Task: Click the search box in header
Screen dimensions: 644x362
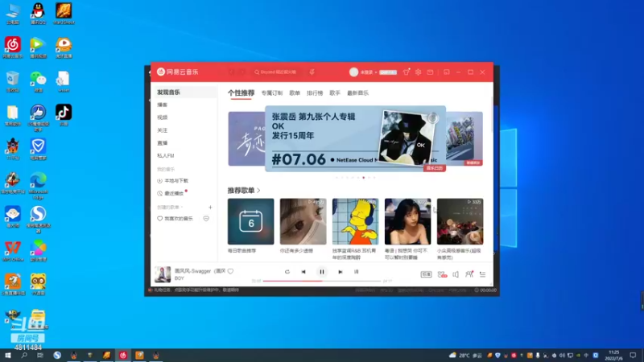Action: [279, 72]
